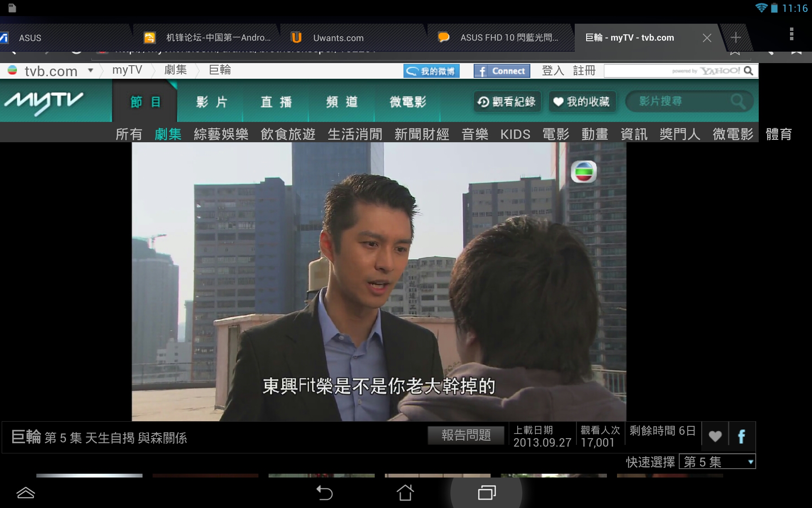This screenshot has height=508, width=812.
Task: Open 劇集 breadcrumb link
Action: 176,70
